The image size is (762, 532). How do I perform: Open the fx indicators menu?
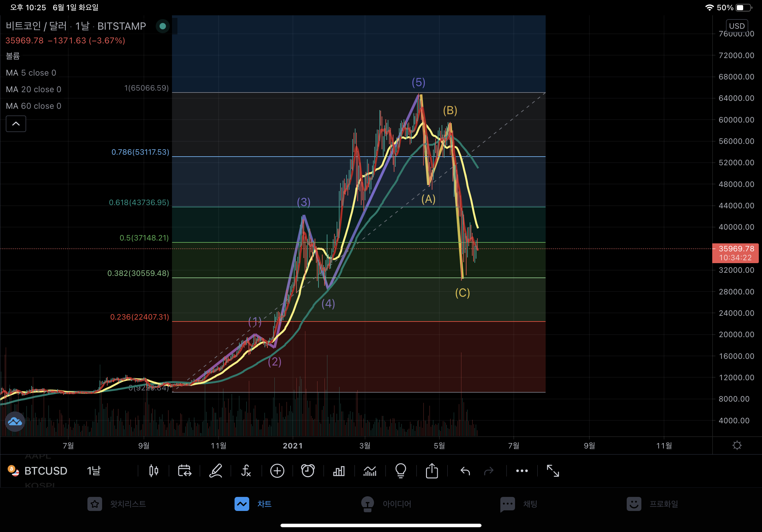246,471
